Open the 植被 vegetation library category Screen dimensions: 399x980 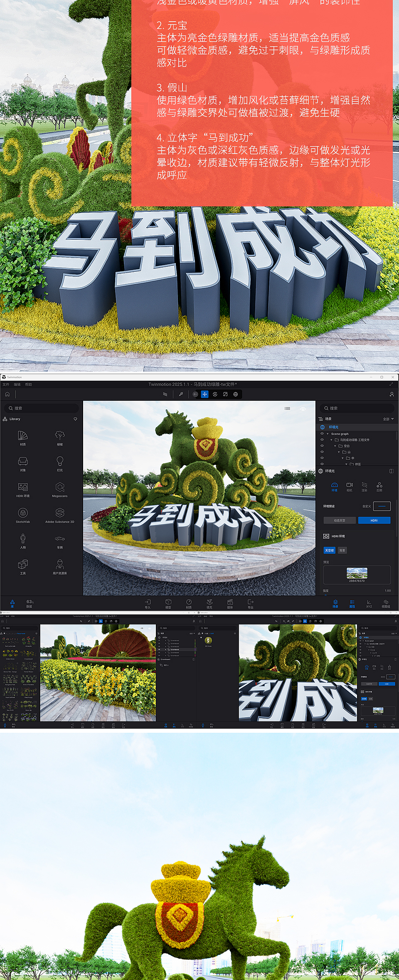click(60, 438)
